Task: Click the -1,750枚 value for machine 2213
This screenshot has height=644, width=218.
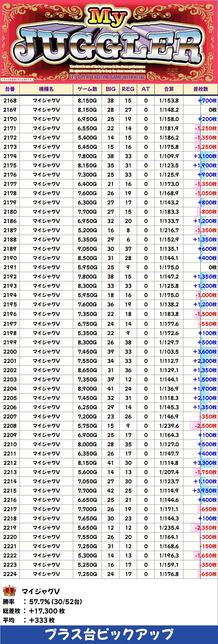Action: pos(206,472)
